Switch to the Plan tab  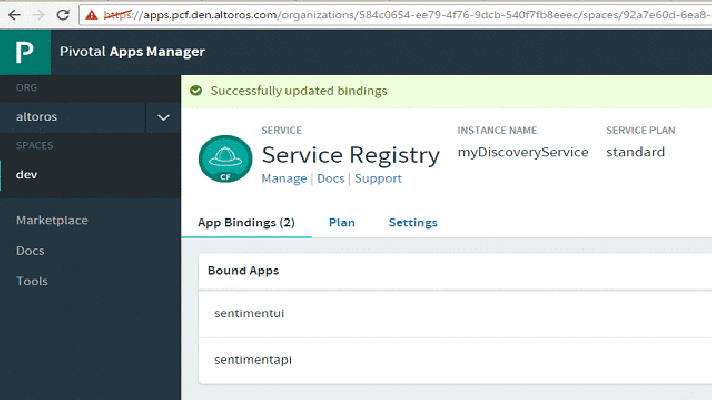[341, 222]
